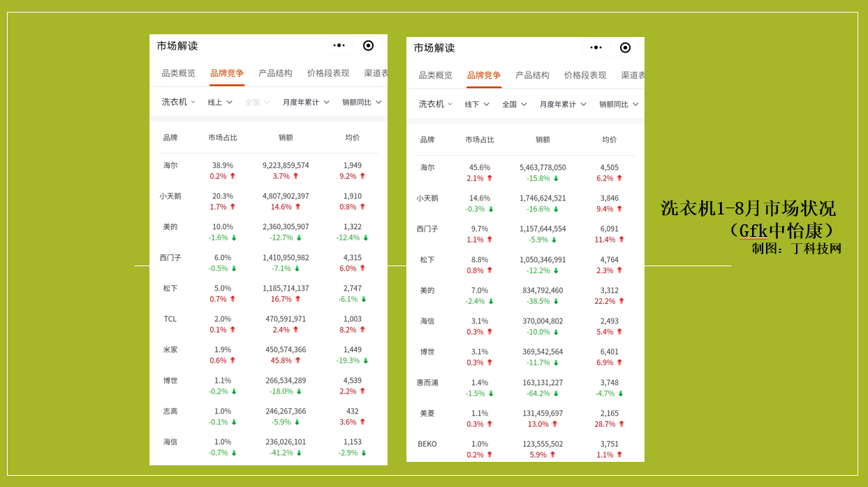Tap the circular close icon in right panel
The width and height of the screenshot is (868, 487).
tap(625, 48)
